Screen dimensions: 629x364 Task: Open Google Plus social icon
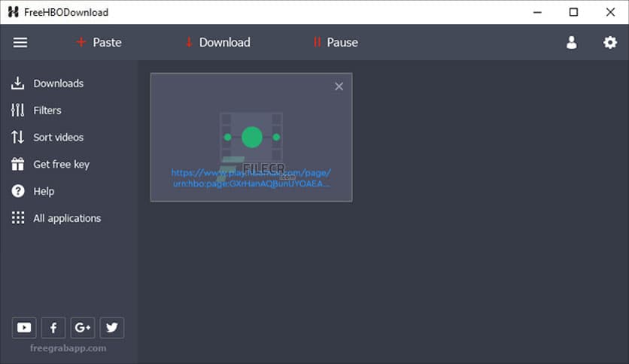[83, 328]
